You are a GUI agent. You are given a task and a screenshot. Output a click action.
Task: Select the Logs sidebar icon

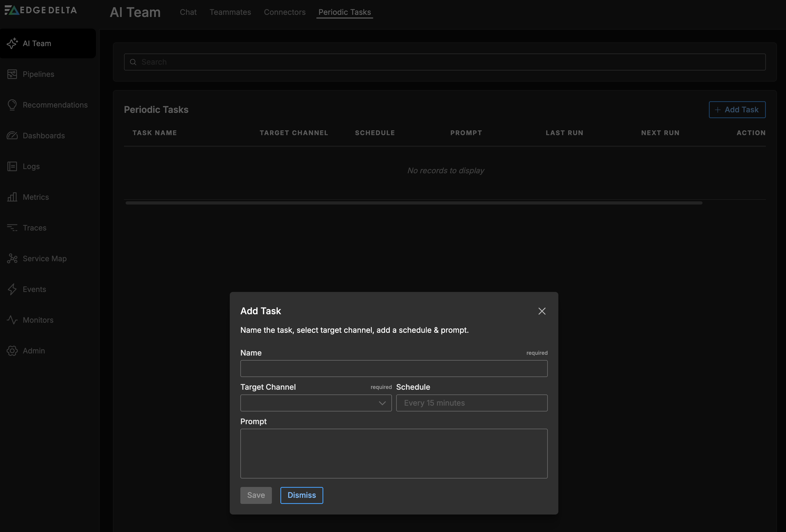(12, 166)
